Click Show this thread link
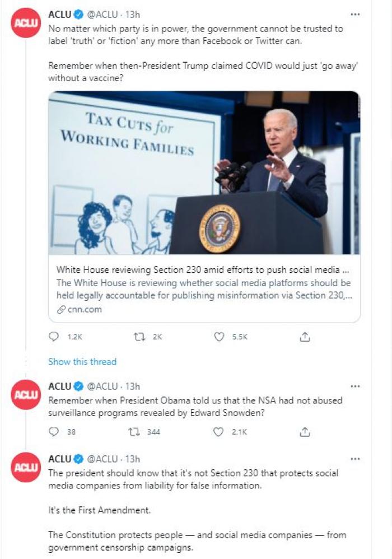 click(x=82, y=362)
